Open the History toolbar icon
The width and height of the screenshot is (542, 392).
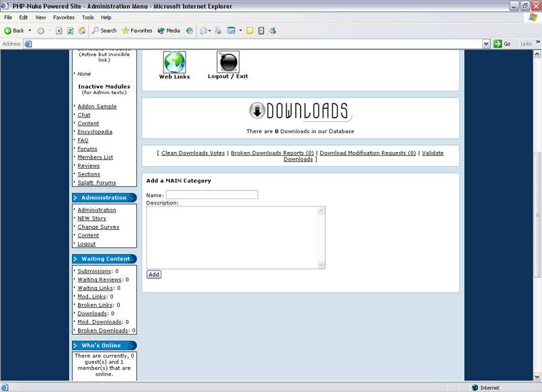(x=190, y=30)
